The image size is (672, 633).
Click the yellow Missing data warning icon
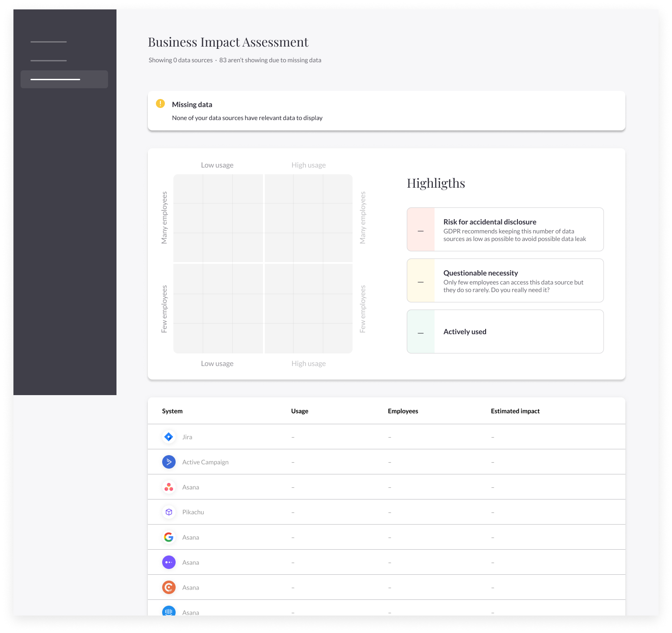pos(160,103)
